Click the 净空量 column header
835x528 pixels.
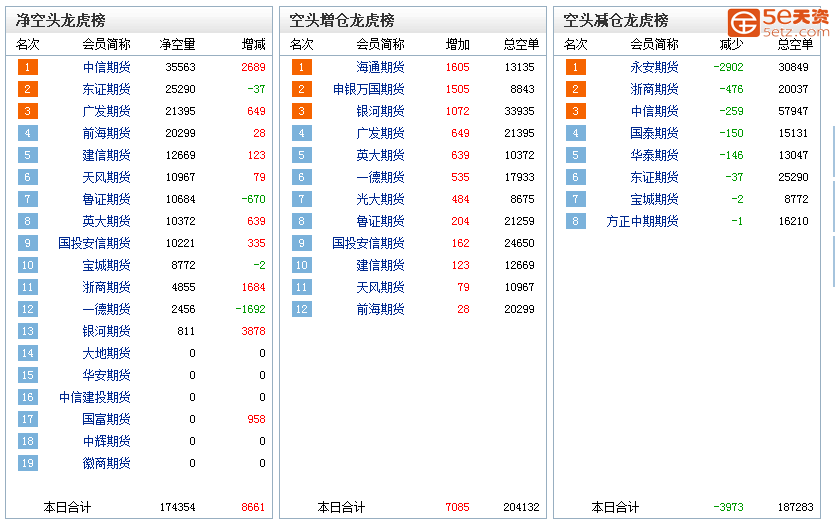pos(177,44)
